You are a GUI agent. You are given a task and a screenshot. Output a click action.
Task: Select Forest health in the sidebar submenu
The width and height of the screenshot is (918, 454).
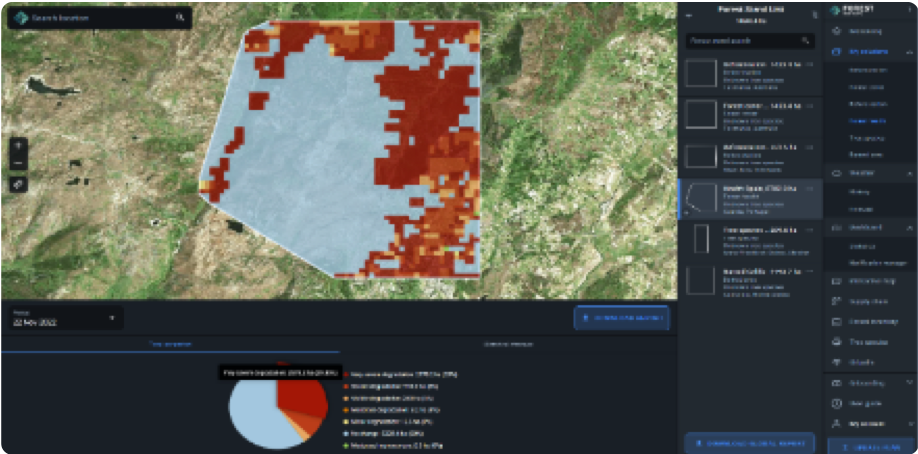868,121
